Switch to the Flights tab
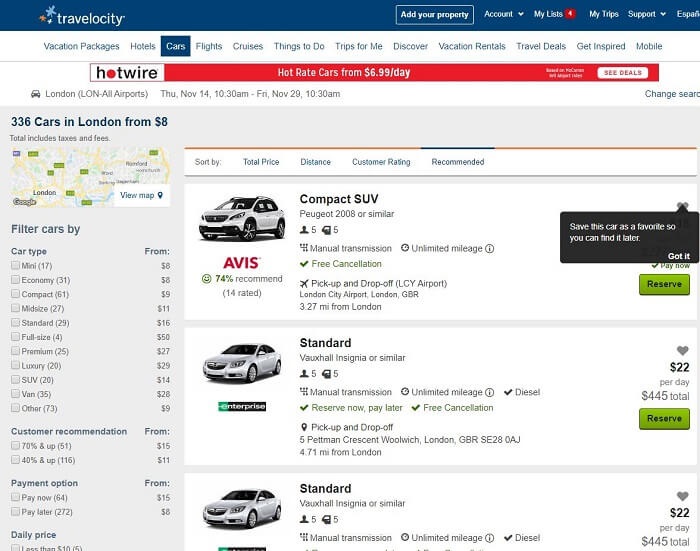 [x=209, y=46]
